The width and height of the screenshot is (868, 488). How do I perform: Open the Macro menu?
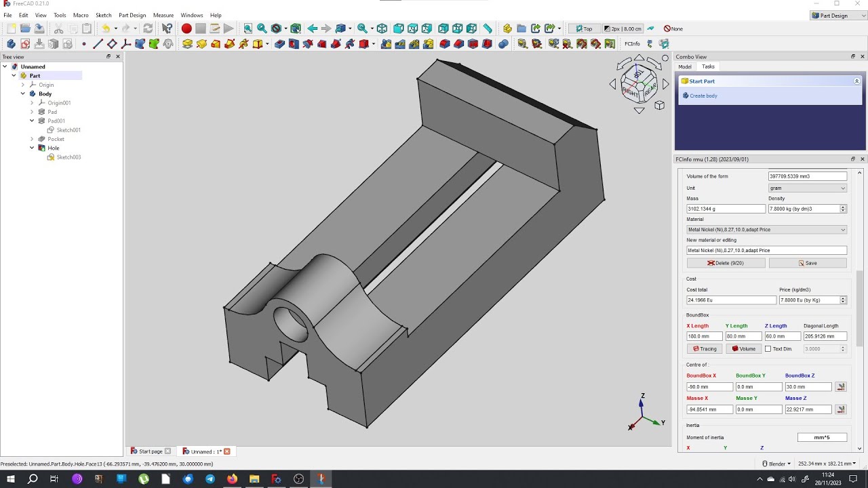pos(81,15)
